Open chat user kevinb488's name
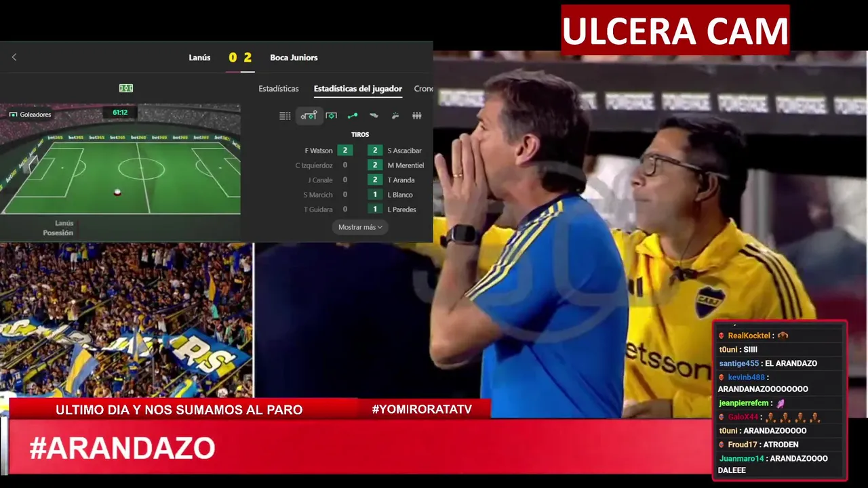The image size is (868, 488). point(746,378)
